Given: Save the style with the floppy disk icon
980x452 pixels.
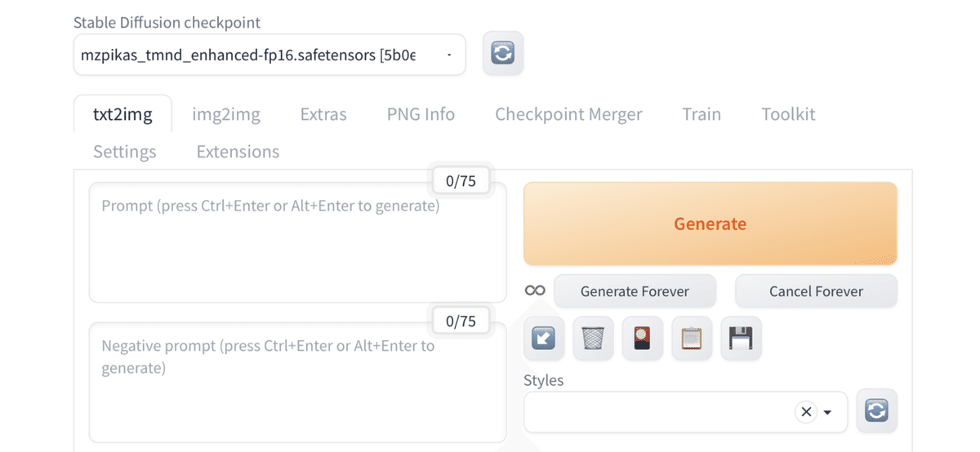Looking at the screenshot, I should coord(741,338).
